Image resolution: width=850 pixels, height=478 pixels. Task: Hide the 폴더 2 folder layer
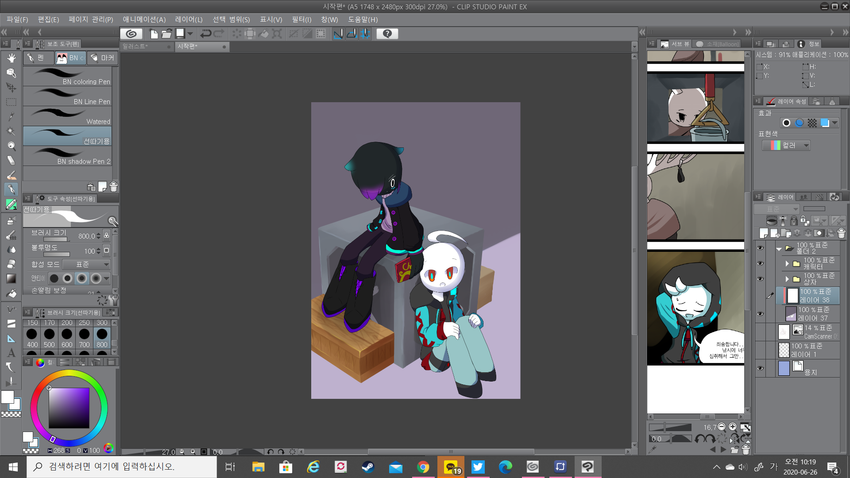point(760,247)
